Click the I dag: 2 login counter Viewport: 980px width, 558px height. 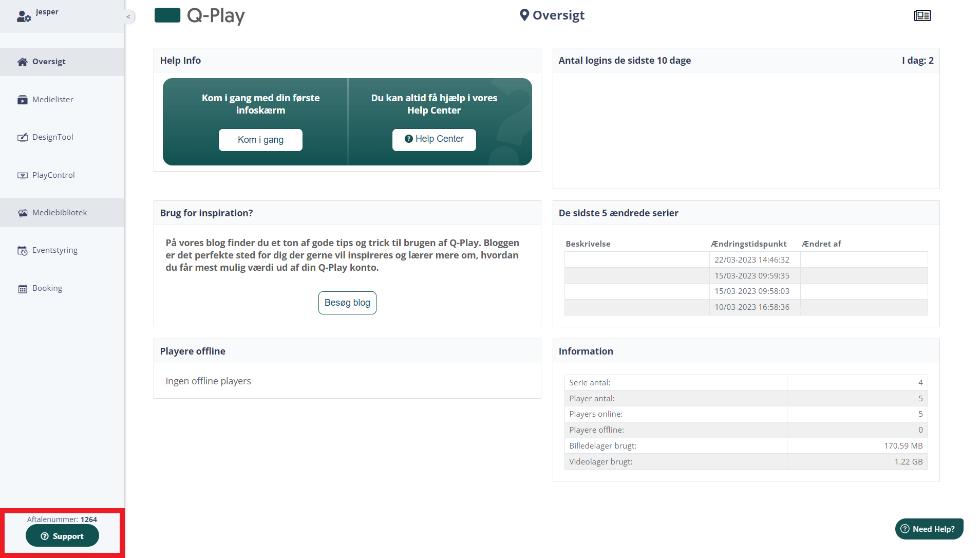point(918,61)
